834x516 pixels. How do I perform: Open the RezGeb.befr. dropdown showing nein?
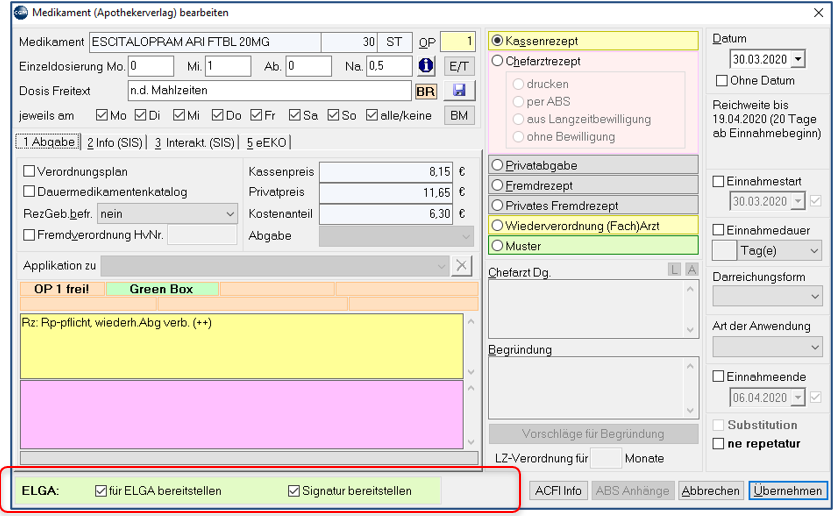tap(167, 214)
